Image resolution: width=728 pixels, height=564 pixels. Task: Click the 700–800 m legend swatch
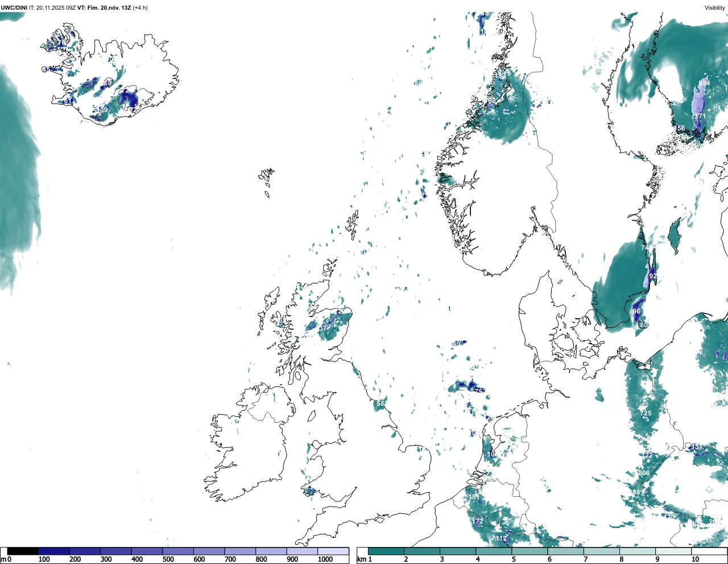pos(240,551)
